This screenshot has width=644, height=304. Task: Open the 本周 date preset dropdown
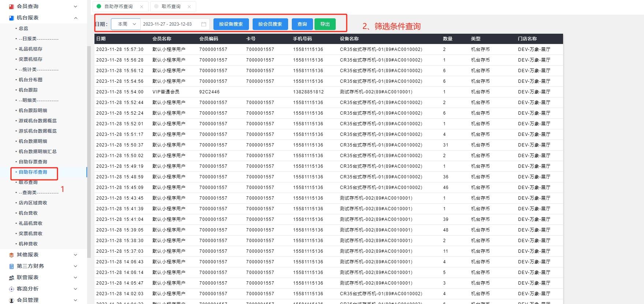coord(126,24)
